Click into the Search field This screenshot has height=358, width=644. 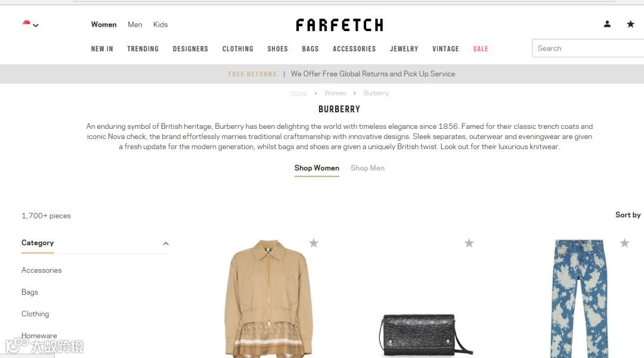pos(588,48)
